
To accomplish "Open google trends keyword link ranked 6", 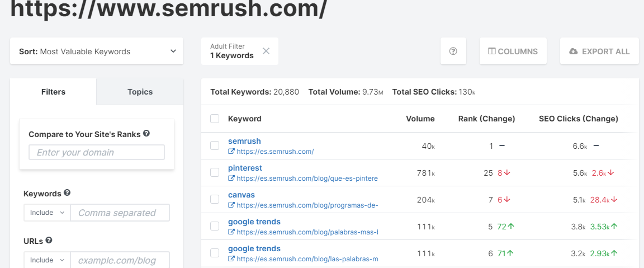I will (x=254, y=248).
